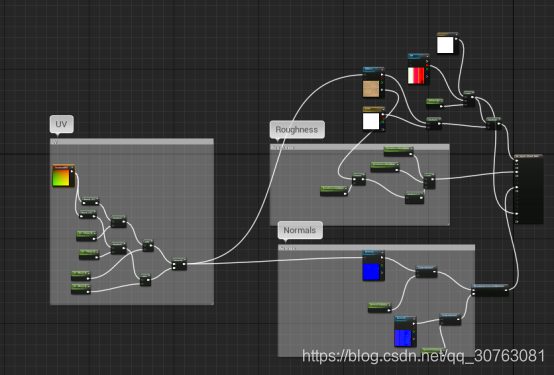
Task: Select the final append node in UV box
Action: 179,264
